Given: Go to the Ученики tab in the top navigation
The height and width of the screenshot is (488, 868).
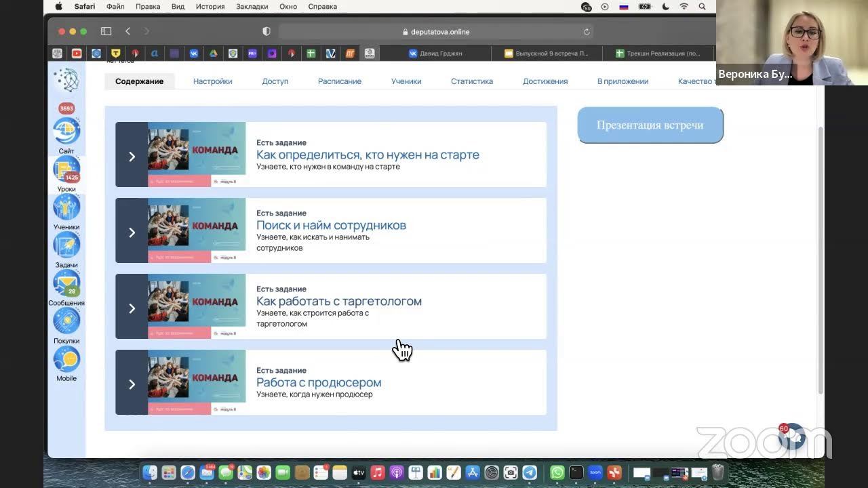Looking at the screenshot, I should coord(406,81).
